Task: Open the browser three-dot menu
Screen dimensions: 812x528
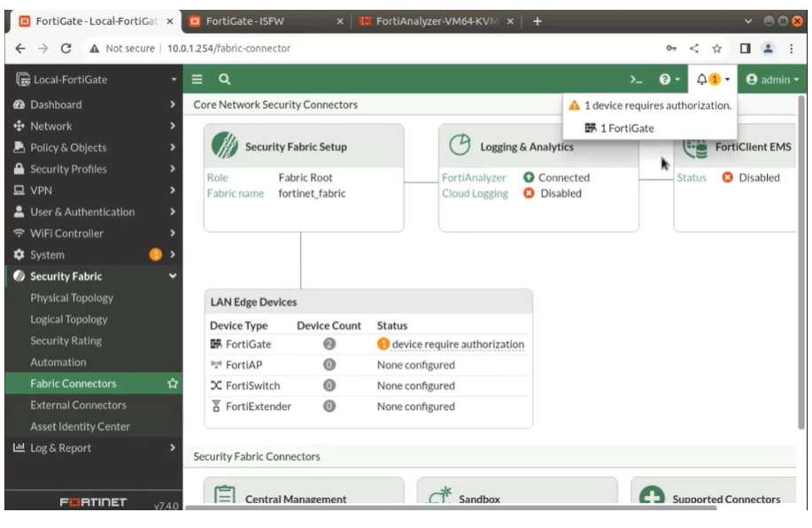Action: click(792, 48)
